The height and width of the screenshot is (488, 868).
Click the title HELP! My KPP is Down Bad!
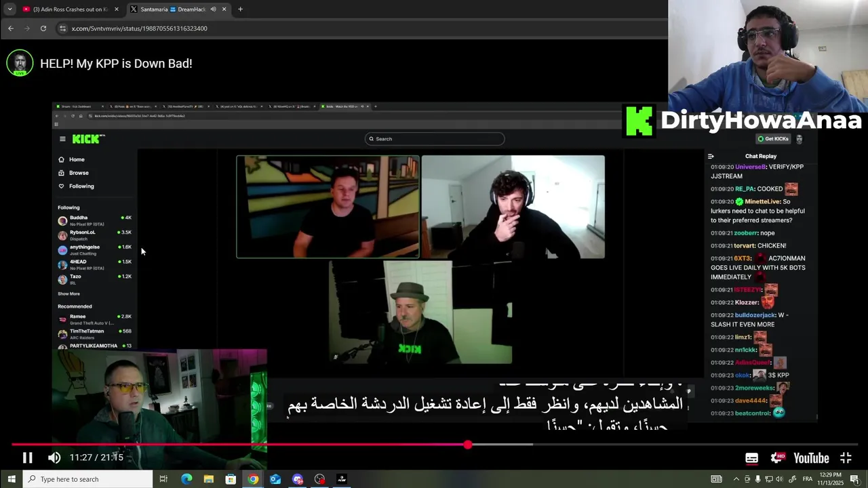point(116,63)
